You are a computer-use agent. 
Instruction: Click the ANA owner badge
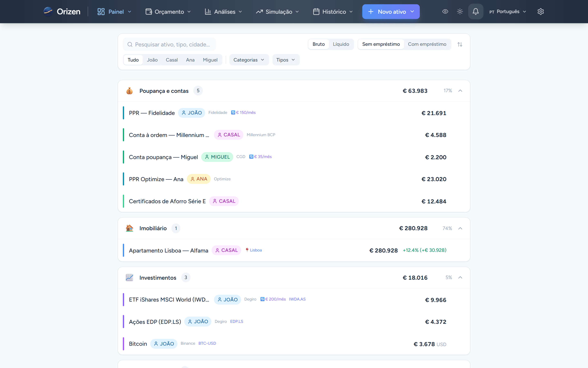click(198, 179)
